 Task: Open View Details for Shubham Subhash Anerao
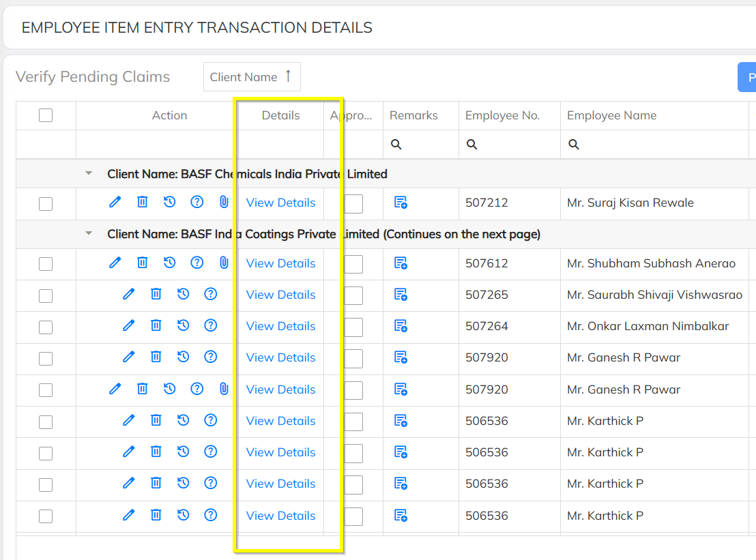pos(280,263)
